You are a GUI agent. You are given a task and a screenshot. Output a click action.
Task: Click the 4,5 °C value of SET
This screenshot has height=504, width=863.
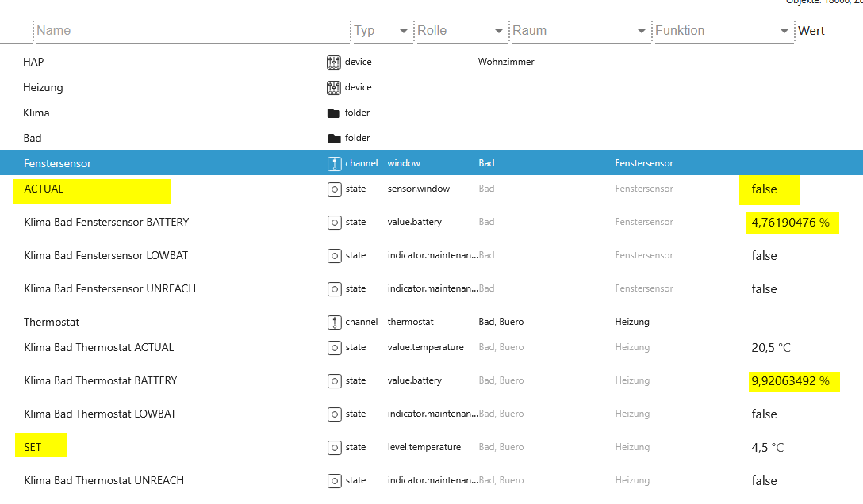pos(767,447)
